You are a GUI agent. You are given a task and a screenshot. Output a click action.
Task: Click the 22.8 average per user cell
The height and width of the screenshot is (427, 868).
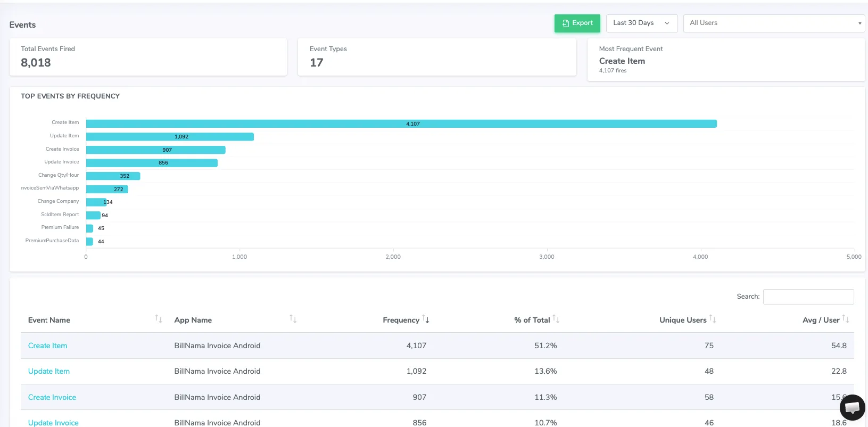pyautogui.click(x=839, y=371)
